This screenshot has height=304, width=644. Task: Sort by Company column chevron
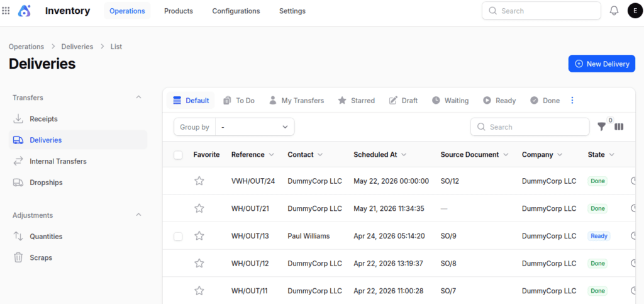tap(559, 155)
